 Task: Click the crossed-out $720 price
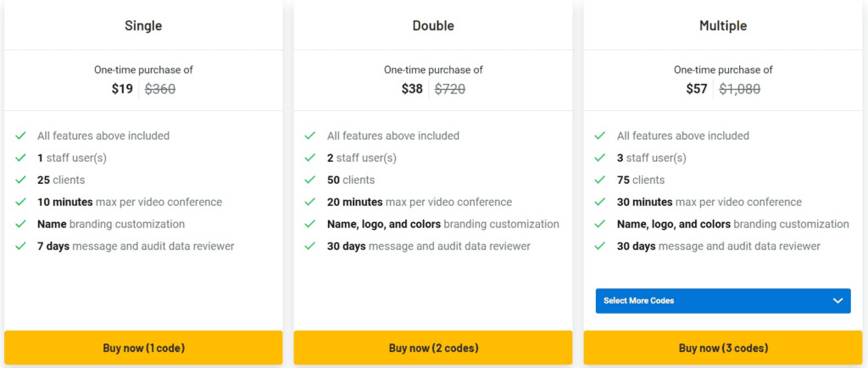pos(450,88)
